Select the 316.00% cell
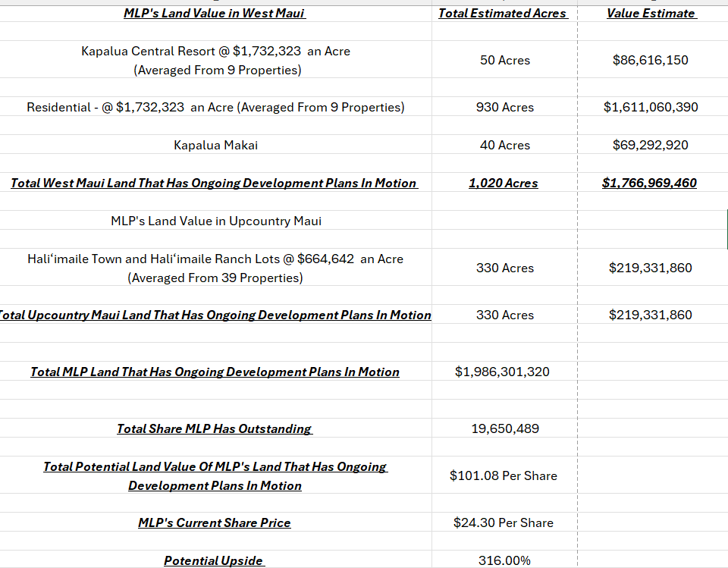Viewport: 728px width, 568px height. coord(505,560)
